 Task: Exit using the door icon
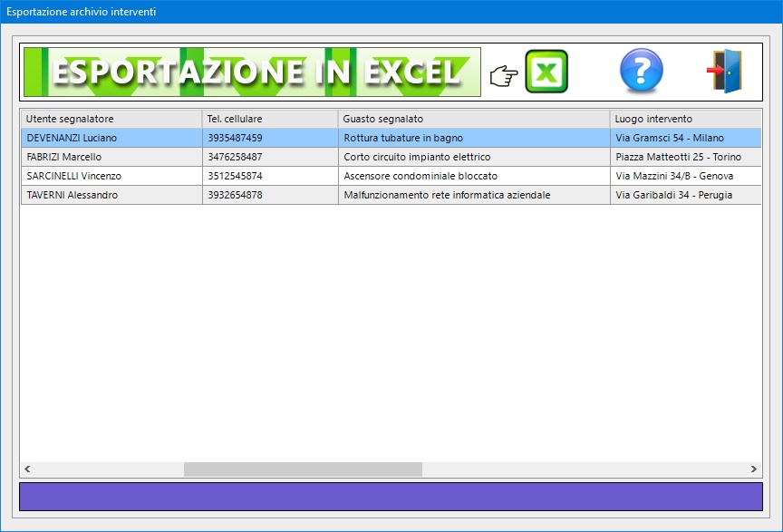pos(725,71)
